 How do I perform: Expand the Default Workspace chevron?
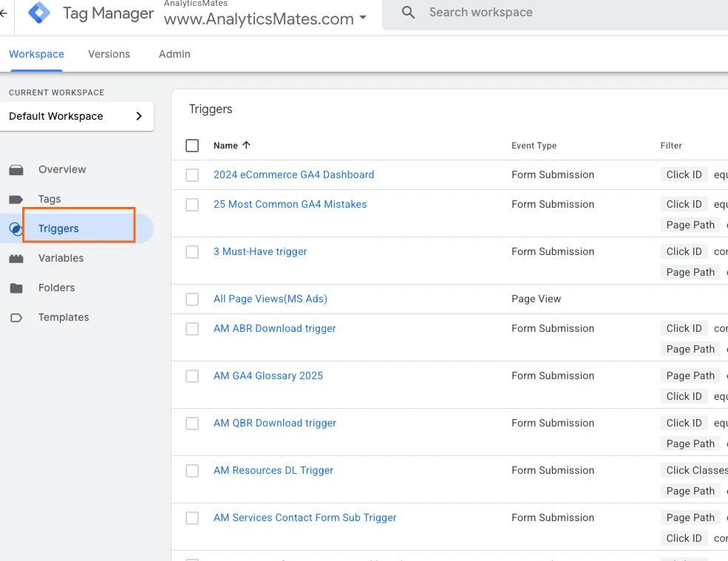tap(139, 116)
